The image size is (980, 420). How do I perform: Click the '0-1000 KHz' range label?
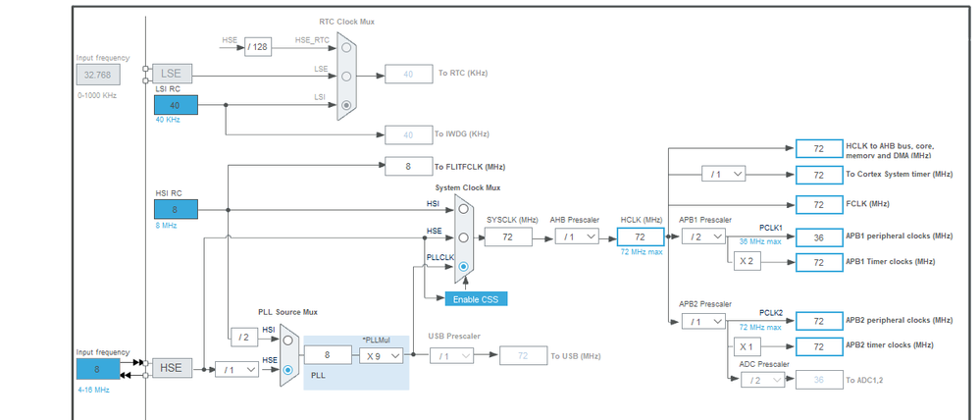tap(97, 95)
